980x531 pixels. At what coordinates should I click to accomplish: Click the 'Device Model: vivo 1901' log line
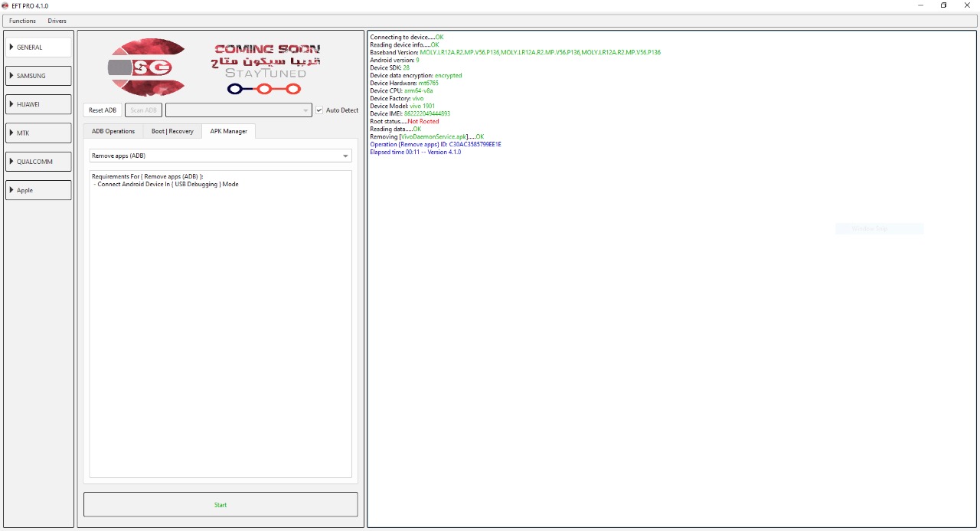[x=403, y=106]
